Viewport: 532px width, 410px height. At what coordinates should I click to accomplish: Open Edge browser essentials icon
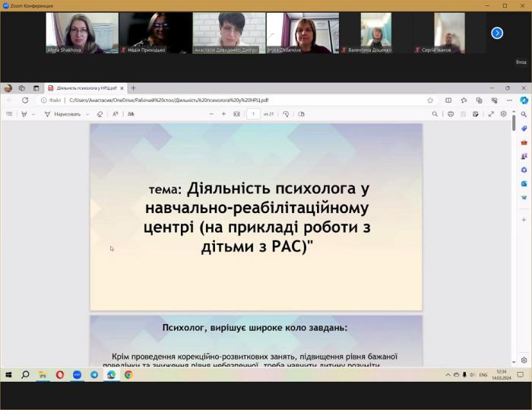point(494,100)
